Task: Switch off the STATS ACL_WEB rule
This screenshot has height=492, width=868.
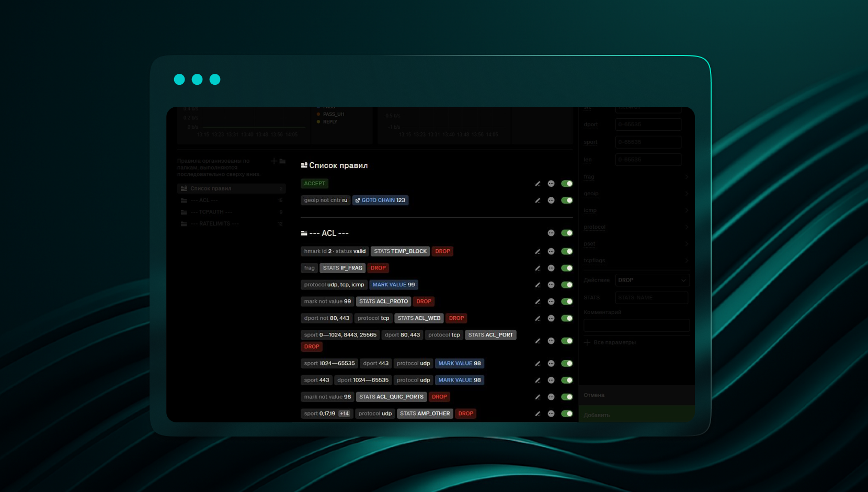Action: (567, 318)
